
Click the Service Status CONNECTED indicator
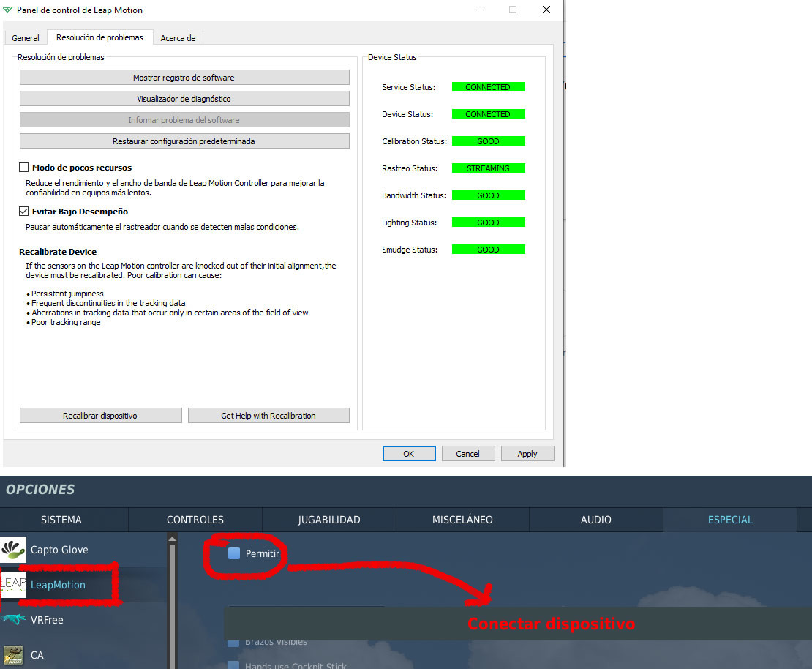[489, 87]
